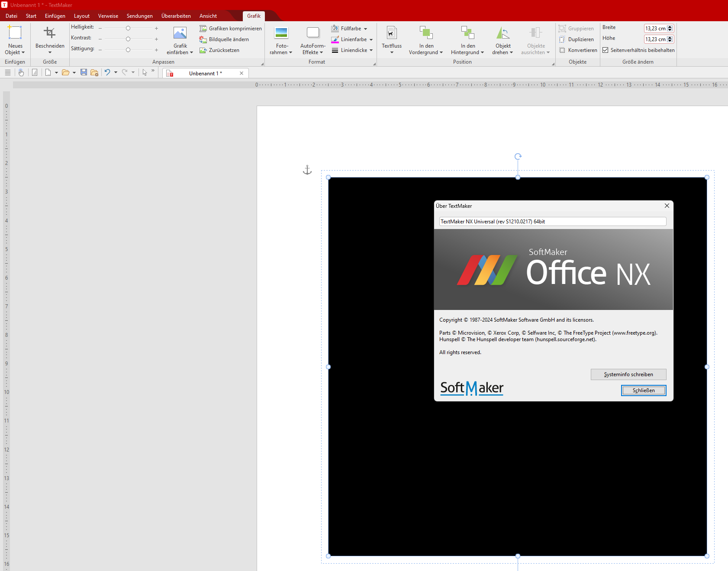Expand the Linienfarbe dropdown arrow

click(371, 40)
